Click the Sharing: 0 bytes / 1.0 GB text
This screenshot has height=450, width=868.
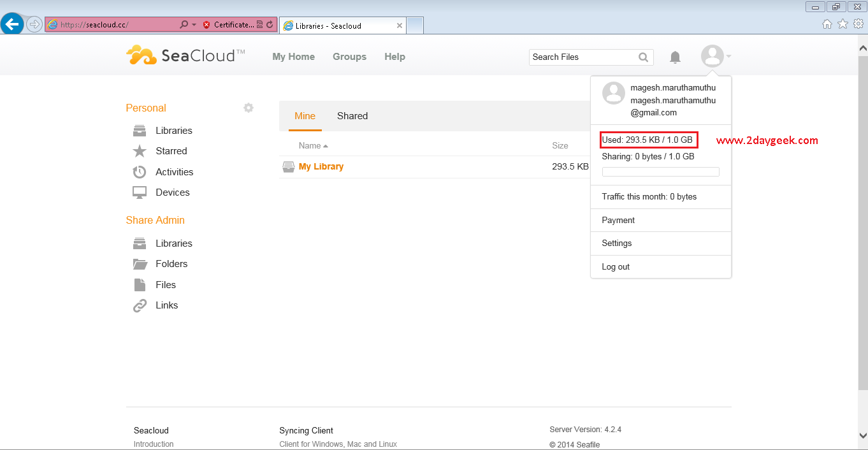coord(648,156)
